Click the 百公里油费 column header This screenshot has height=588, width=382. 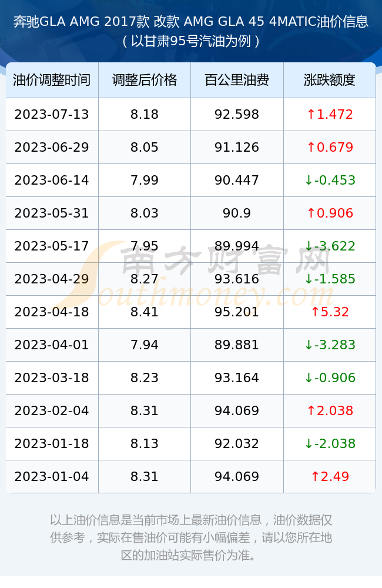237,80
